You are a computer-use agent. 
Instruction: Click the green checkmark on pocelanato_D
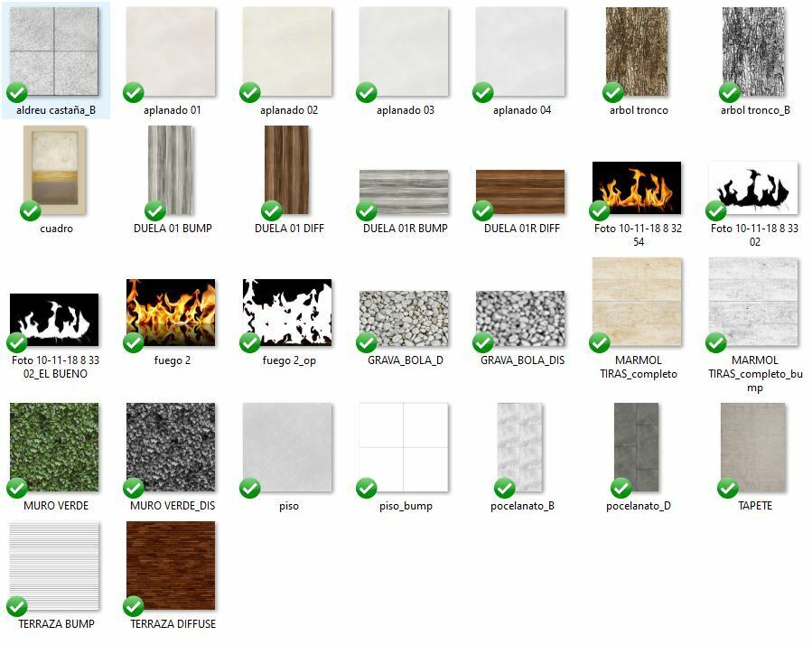pos(621,488)
